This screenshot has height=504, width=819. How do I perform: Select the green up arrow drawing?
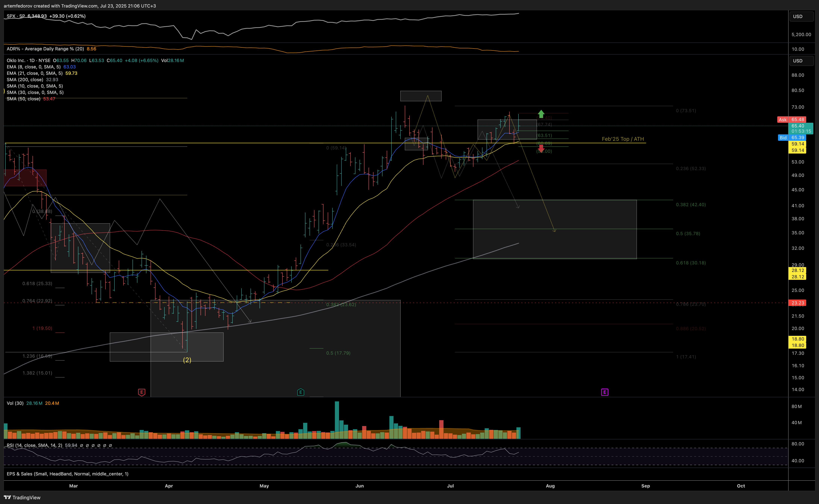coord(541,114)
